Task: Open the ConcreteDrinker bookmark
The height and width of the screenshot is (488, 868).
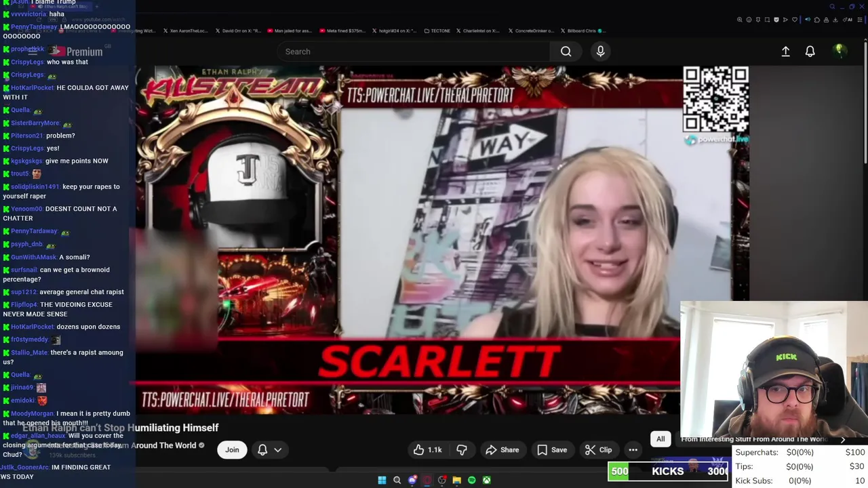Action: pos(531,30)
